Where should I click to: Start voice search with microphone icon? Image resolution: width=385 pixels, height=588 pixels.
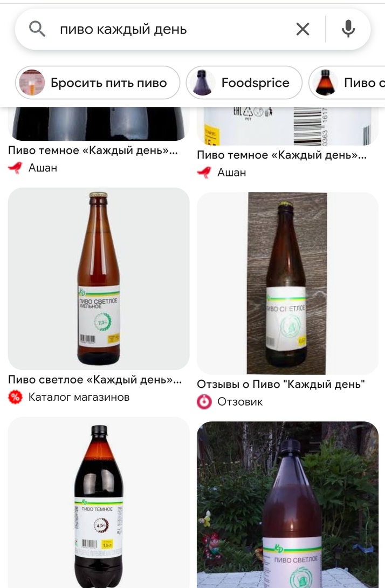pos(348,29)
